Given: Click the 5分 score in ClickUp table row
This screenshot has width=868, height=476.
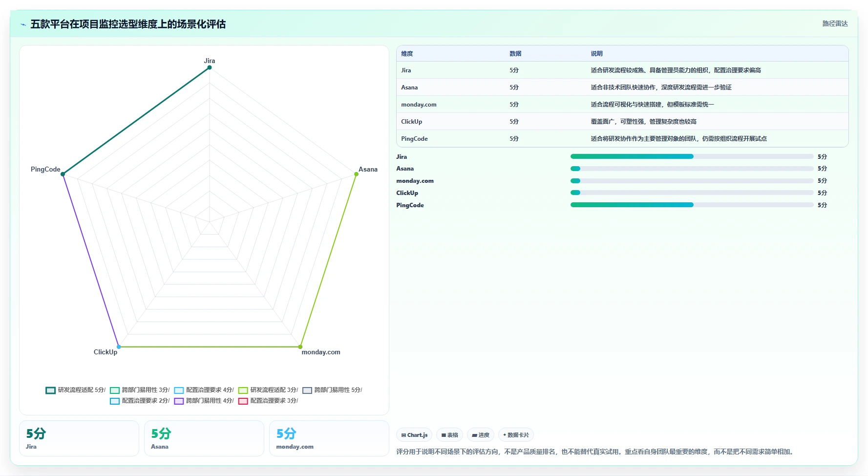Looking at the screenshot, I should pyautogui.click(x=514, y=122).
